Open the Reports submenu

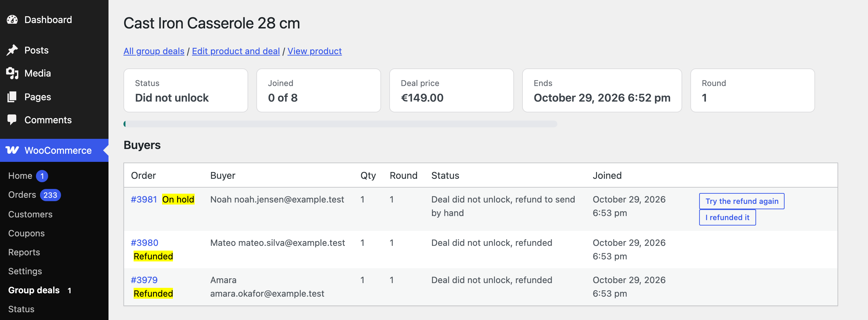tap(24, 252)
